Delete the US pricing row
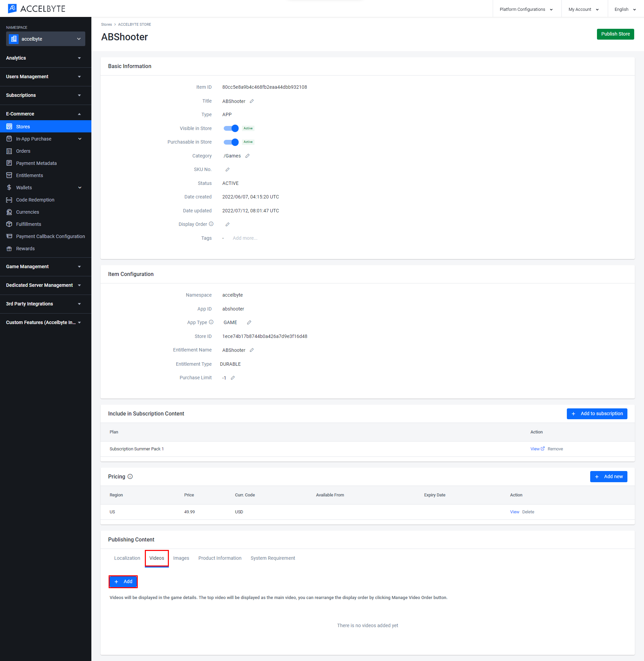 (528, 512)
